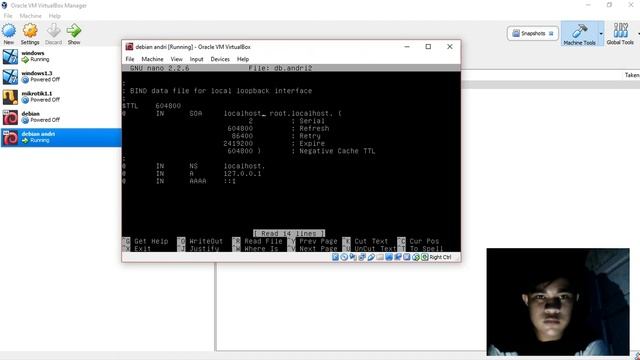Screen dimensions: 640x360
Task: Open the Machine Tools panel
Action: [579, 34]
